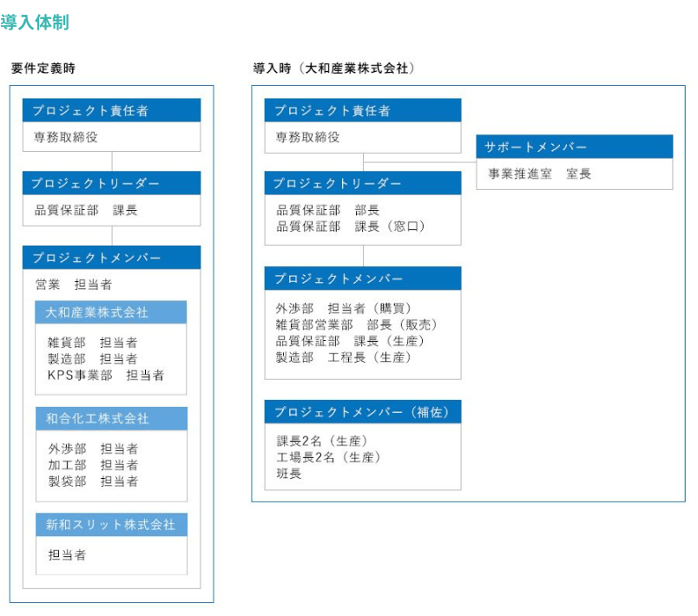Select プロジェクトメンバー（補佐） header box

click(362, 411)
